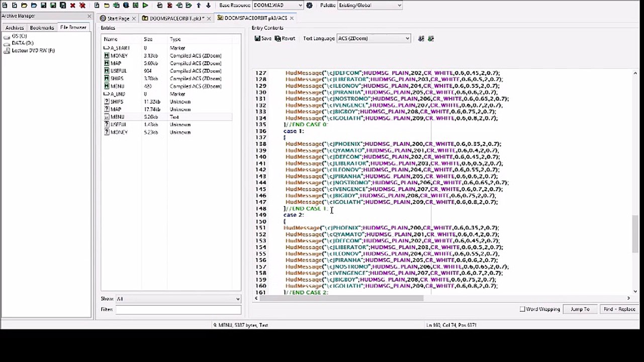
Task: Move the entry down with the down arrow icon
Action: (208, 5)
